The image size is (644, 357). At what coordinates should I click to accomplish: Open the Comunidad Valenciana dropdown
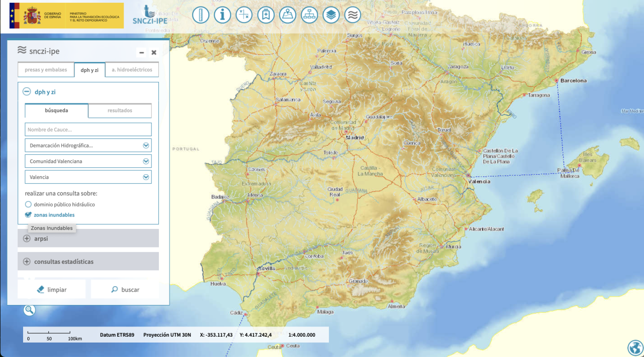pyautogui.click(x=88, y=161)
